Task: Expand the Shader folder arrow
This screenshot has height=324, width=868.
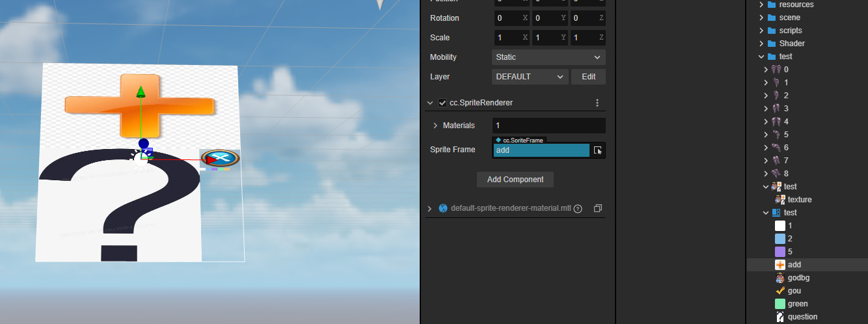Action: (x=761, y=44)
